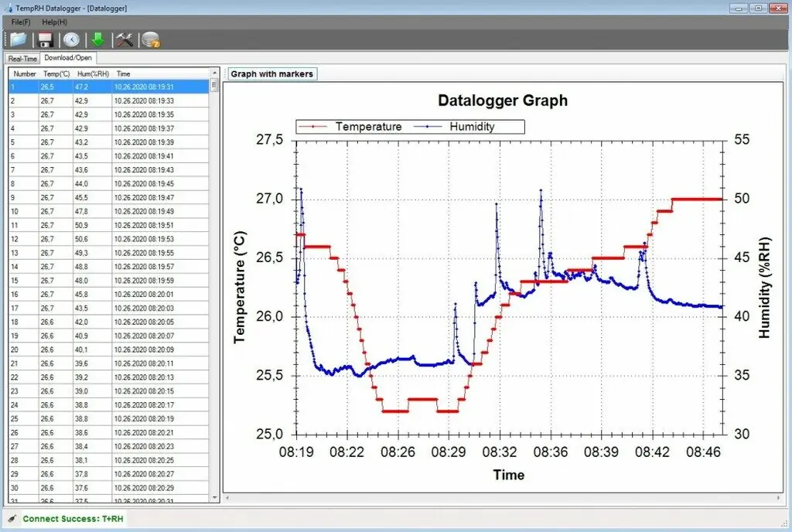Open the hammer and wrench settings icon
This screenshot has width=792, height=532.
[124, 39]
